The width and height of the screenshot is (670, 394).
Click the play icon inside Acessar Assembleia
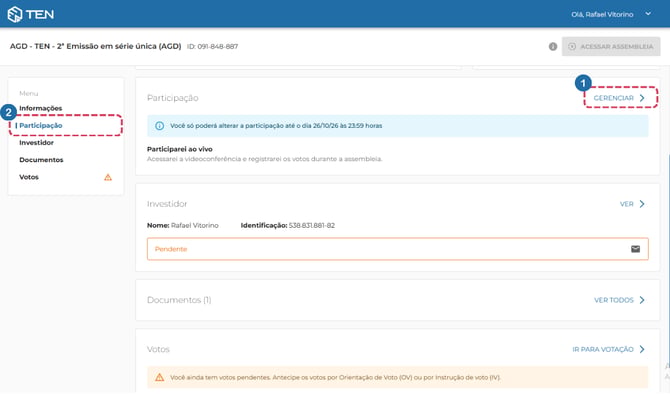coord(572,46)
